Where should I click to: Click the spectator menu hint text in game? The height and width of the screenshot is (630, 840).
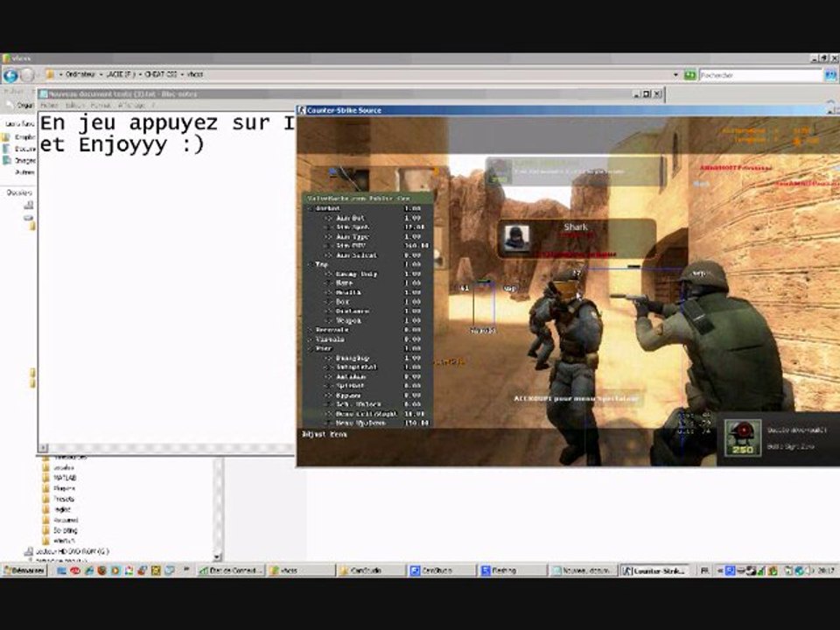[576, 399]
